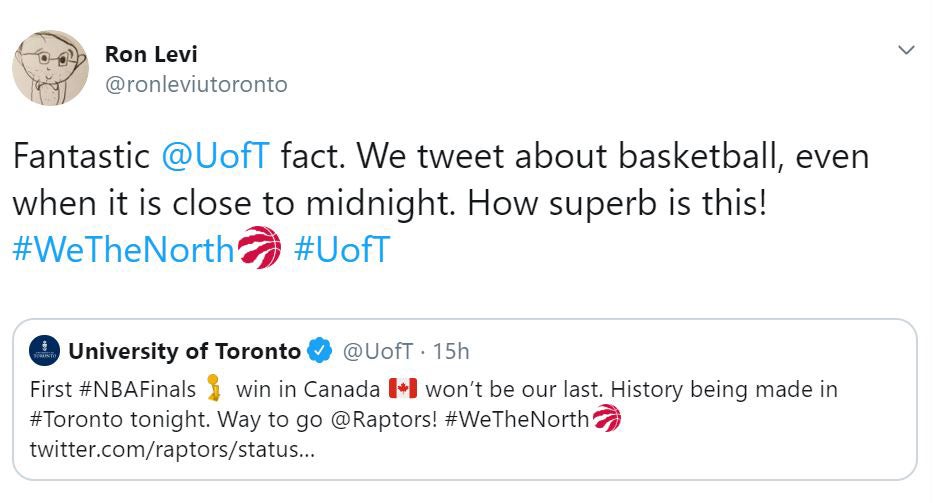Click the trophy emoji icon

213,388
